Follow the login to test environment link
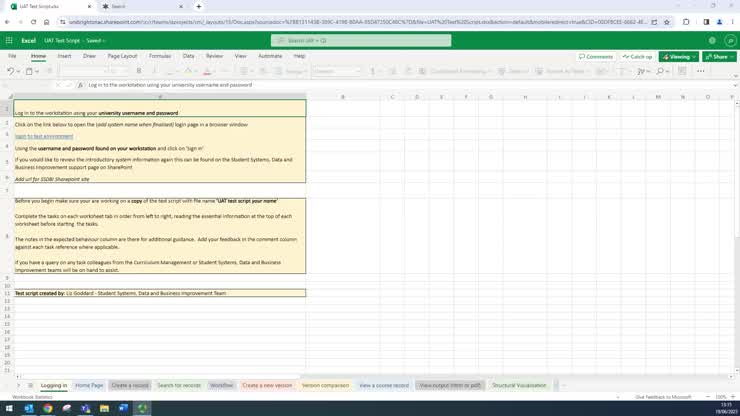Screen dimensions: 740x416 (x=44, y=136)
